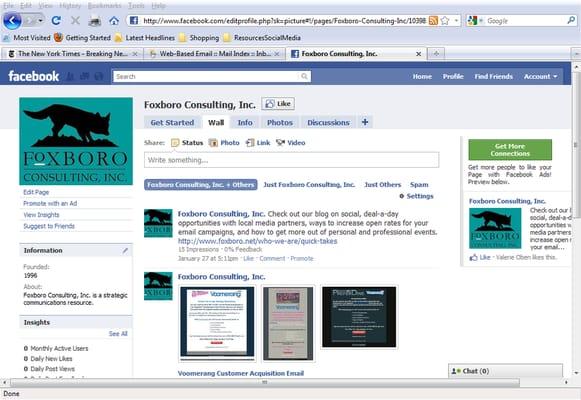Filter wall to Just Foxboro Consulting, Inc.
The width and height of the screenshot is (581, 400).
tap(309, 184)
